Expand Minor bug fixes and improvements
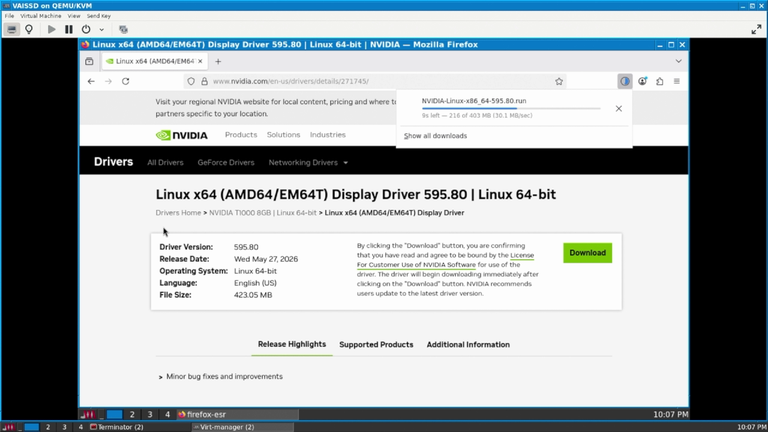 220,377
